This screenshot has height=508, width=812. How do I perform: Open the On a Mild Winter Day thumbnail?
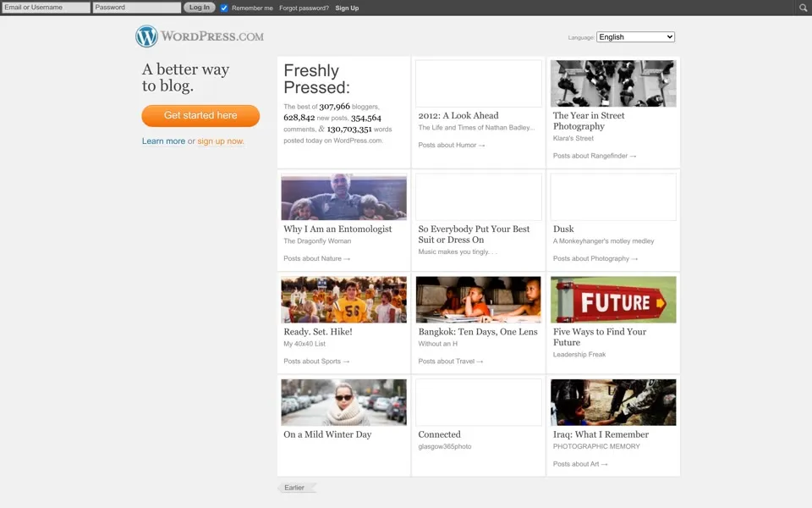pos(344,402)
